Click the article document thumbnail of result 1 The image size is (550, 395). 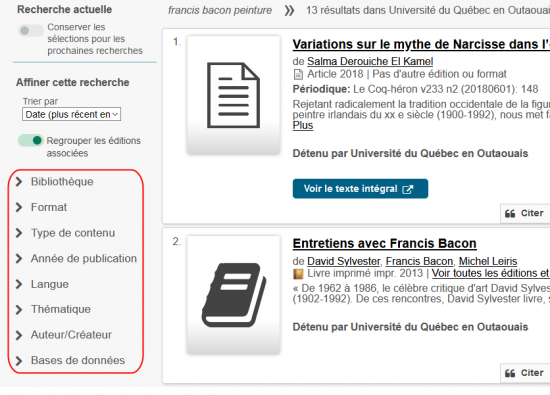coord(234,95)
